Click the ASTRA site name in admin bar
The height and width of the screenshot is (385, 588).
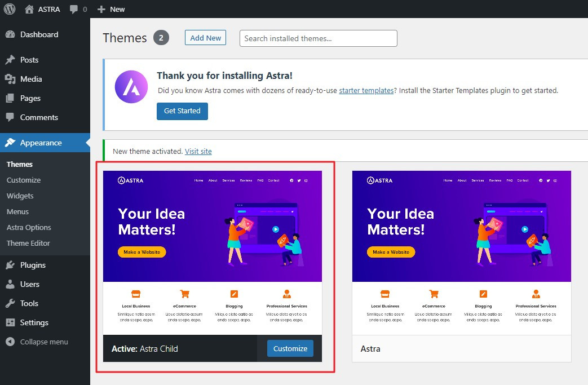(49, 10)
